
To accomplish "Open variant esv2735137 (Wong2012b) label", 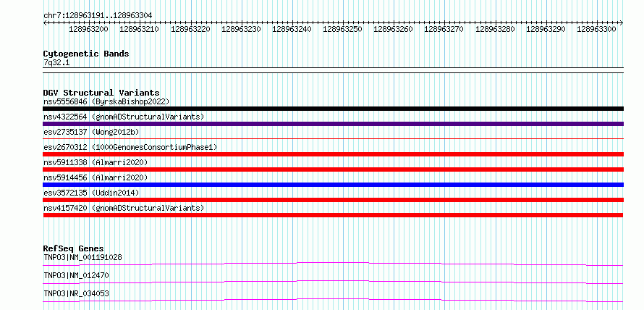I will click(91, 132).
